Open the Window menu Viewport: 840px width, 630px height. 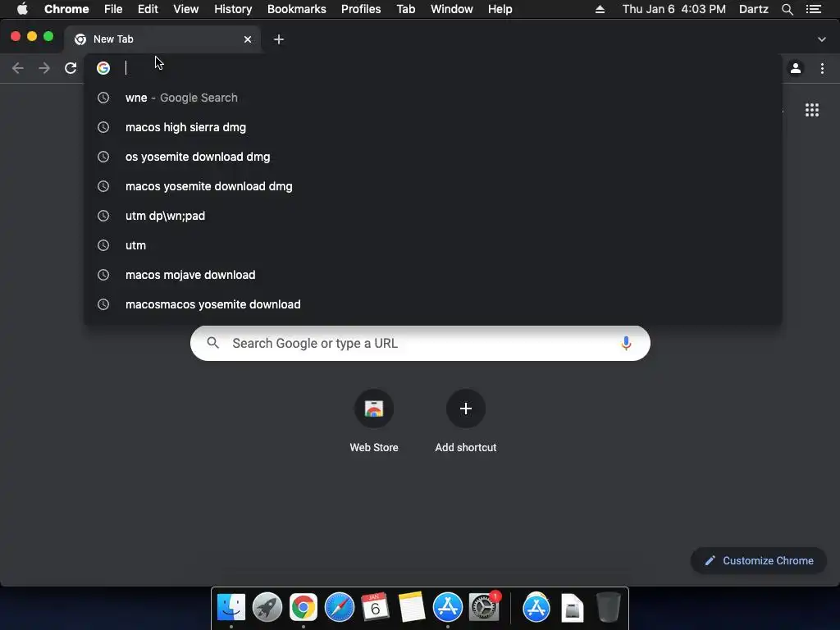[452, 9]
